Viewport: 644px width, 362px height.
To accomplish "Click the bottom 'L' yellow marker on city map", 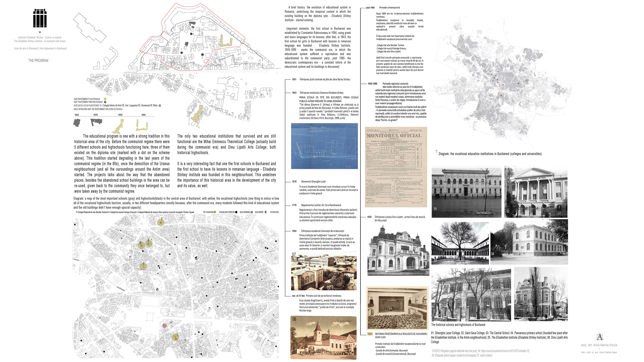I will point(175,337).
